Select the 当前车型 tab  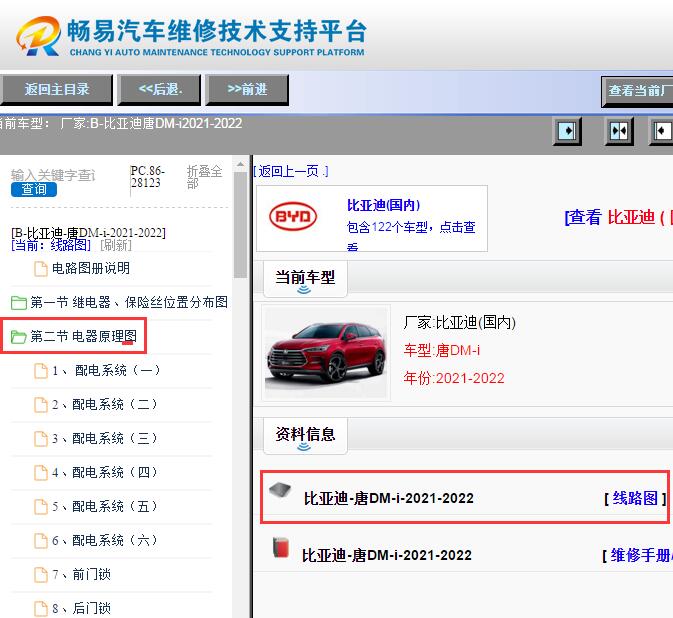pos(305,278)
